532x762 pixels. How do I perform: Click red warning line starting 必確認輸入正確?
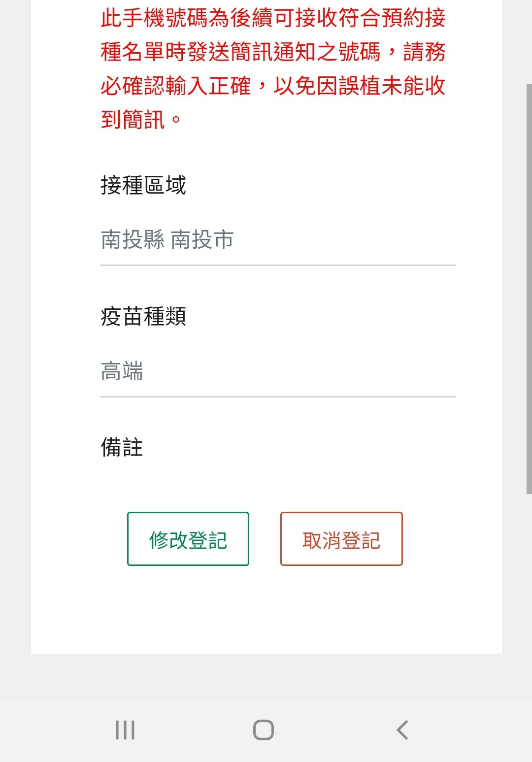click(273, 86)
